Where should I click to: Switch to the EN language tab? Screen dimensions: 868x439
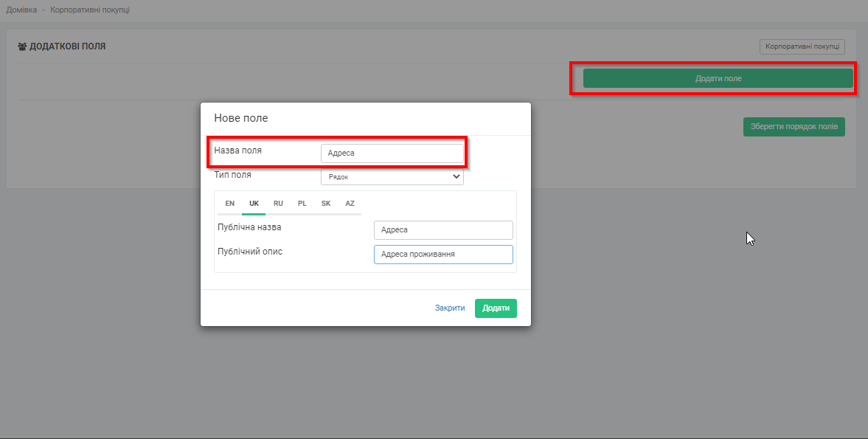[x=229, y=203]
